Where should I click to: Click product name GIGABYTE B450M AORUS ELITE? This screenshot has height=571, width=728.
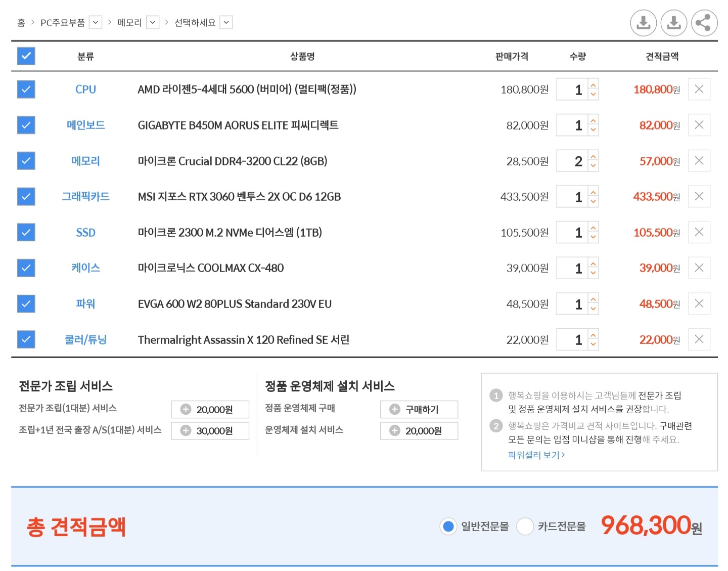coord(238,125)
